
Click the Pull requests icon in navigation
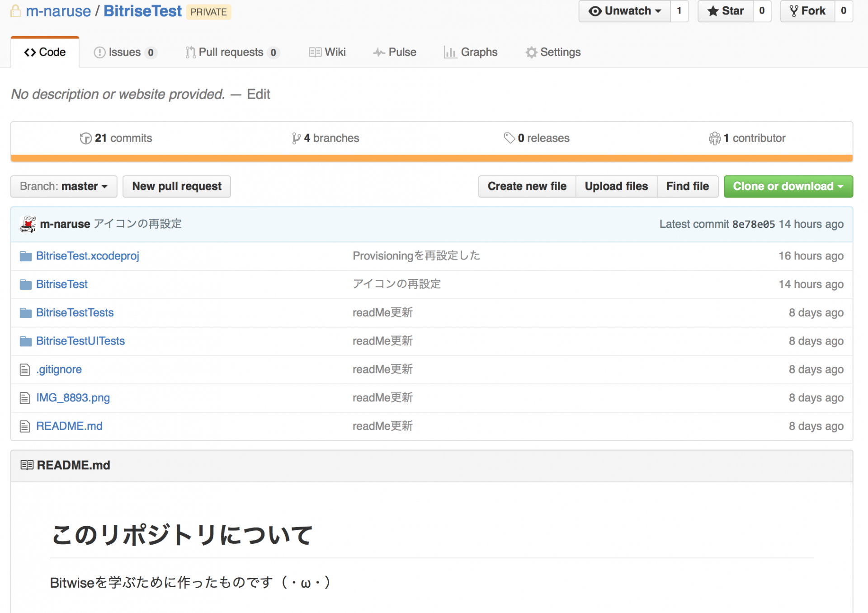tap(190, 52)
